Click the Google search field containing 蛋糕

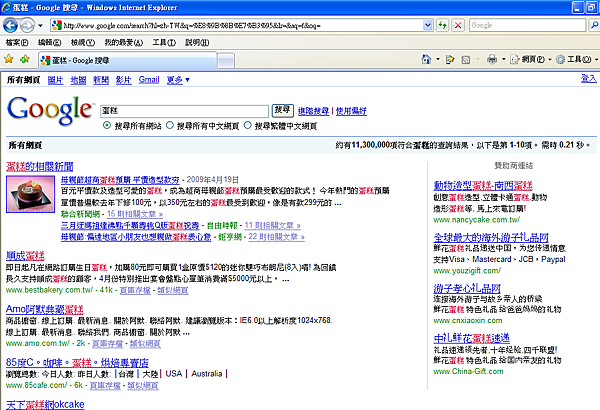[x=184, y=111]
